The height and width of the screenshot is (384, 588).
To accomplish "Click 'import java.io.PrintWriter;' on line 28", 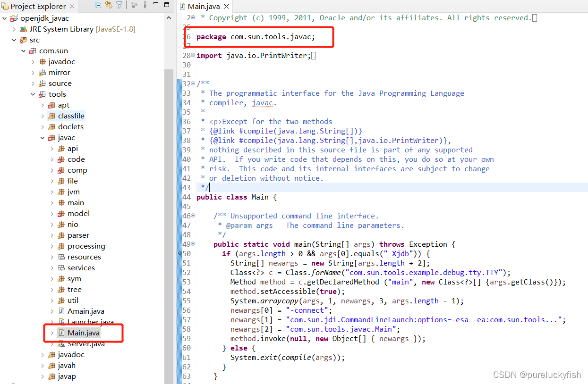I will tap(254, 56).
